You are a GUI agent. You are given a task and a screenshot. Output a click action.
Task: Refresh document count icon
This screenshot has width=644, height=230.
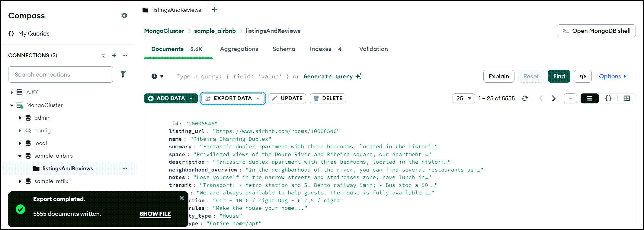click(525, 98)
